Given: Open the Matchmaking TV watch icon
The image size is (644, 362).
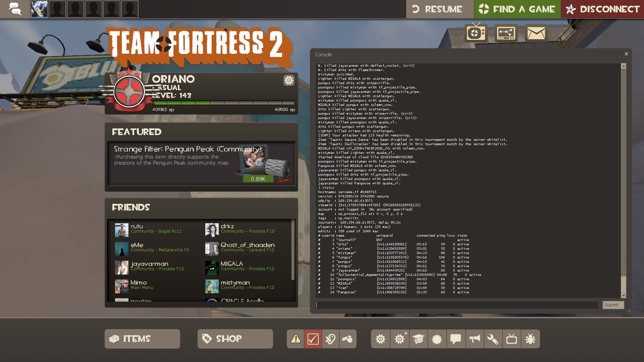Looking at the screenshot, I should 476,33.
